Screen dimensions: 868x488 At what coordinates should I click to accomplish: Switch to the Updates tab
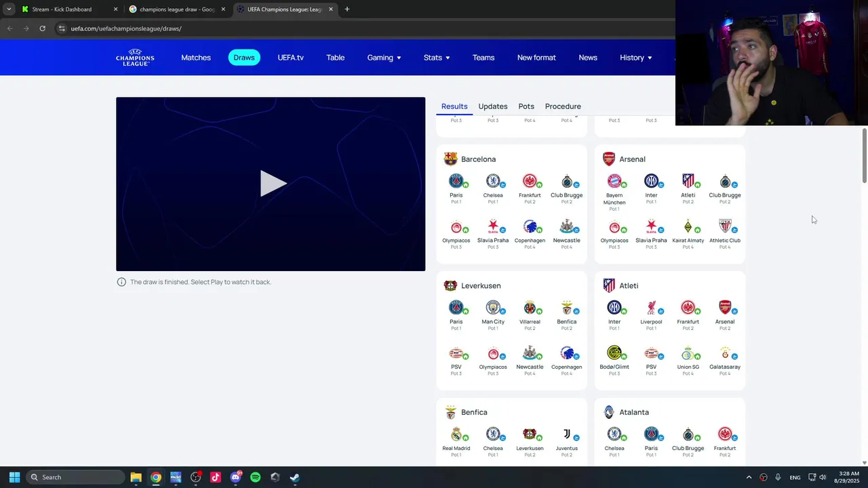tap(493, 106)
